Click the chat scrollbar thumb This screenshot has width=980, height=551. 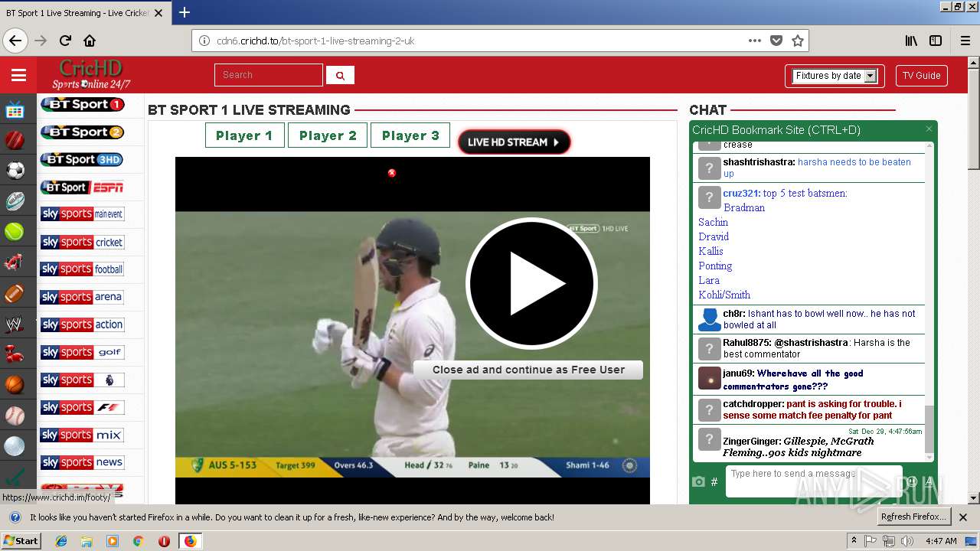coord(929,429)
